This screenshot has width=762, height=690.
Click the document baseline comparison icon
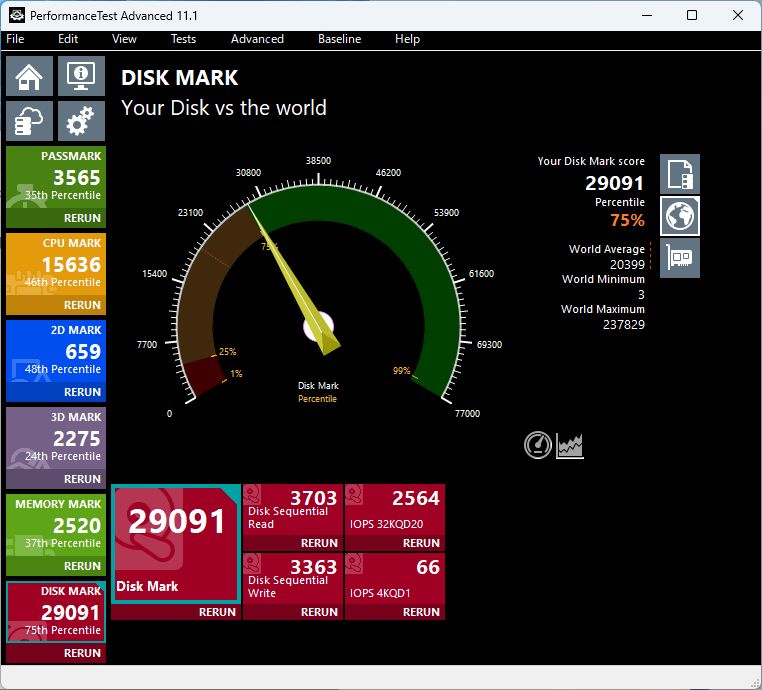[680, 174]
